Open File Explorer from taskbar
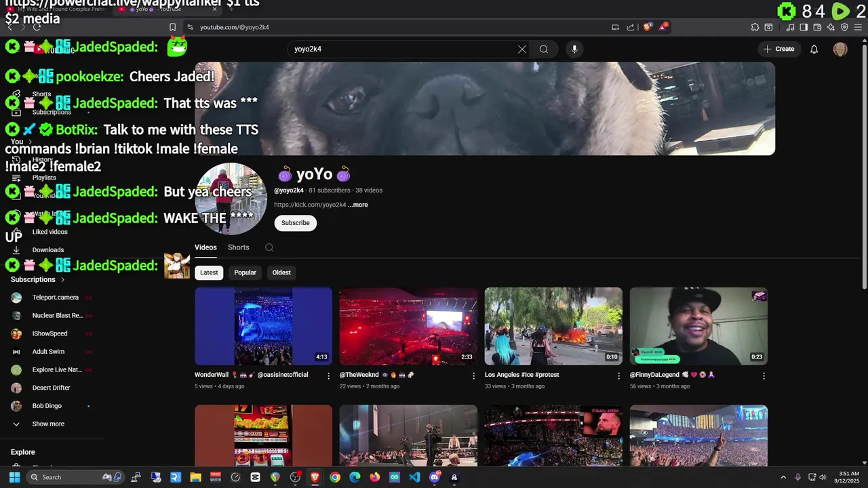868x488 pixels. (195, 477)
